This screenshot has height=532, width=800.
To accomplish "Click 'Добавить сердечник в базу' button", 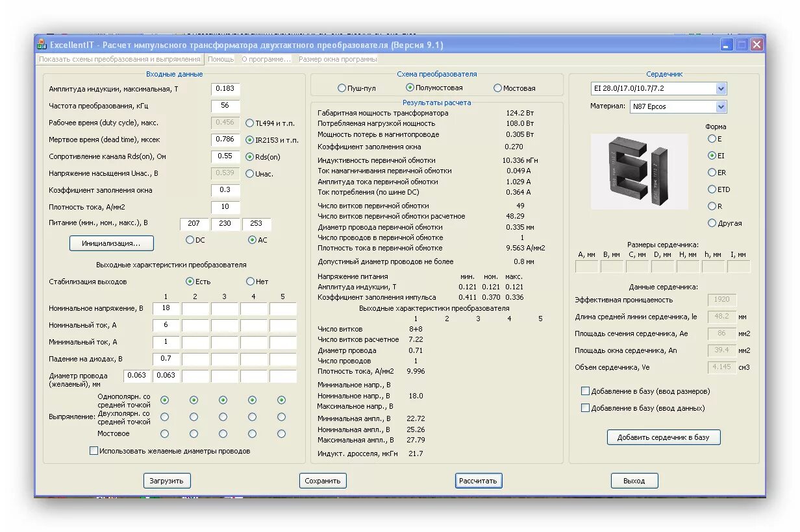I will coord(664,437).
